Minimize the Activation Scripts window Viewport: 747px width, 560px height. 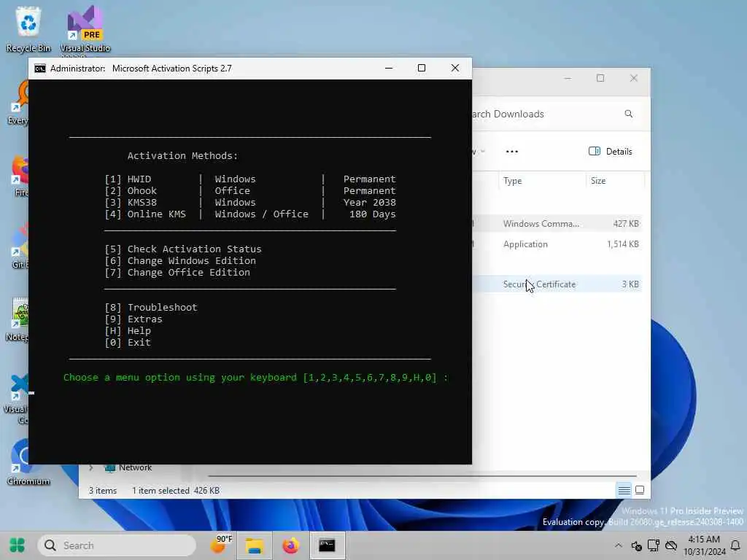389,68
